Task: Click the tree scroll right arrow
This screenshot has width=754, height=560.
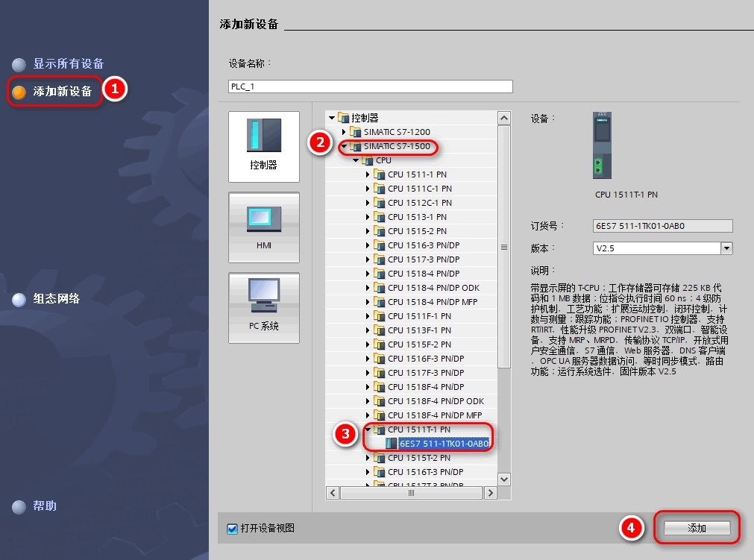Action: [x=490, y=493]
